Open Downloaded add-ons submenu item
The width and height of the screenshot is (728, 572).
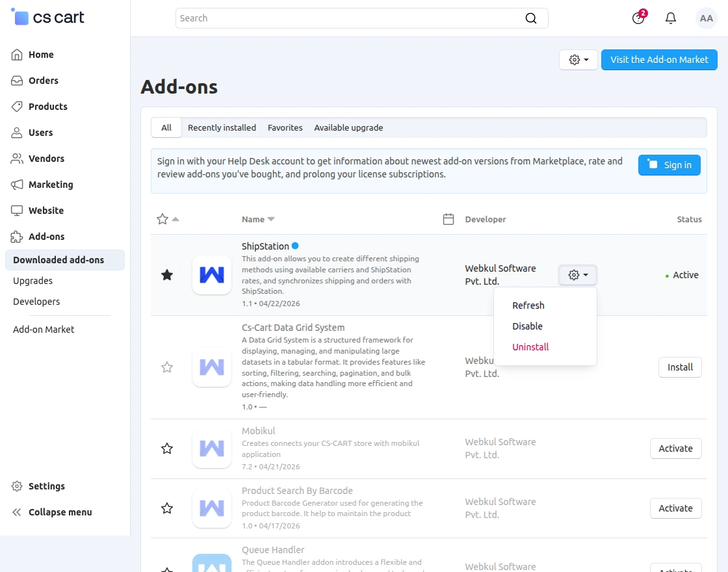(x=65, y=260)
